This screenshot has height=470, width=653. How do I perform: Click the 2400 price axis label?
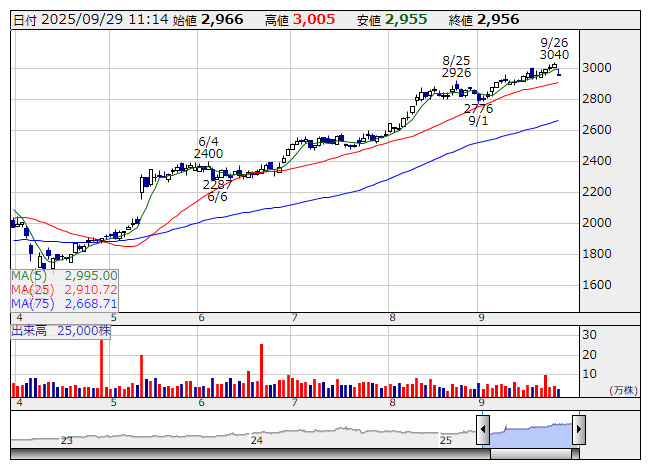[597, 161]
